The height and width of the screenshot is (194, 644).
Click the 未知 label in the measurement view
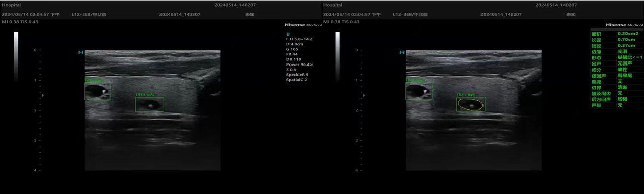tap(571, 14)
